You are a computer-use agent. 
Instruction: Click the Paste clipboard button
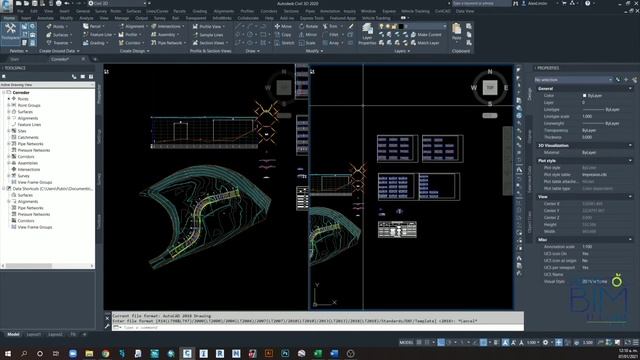(457, 32)
